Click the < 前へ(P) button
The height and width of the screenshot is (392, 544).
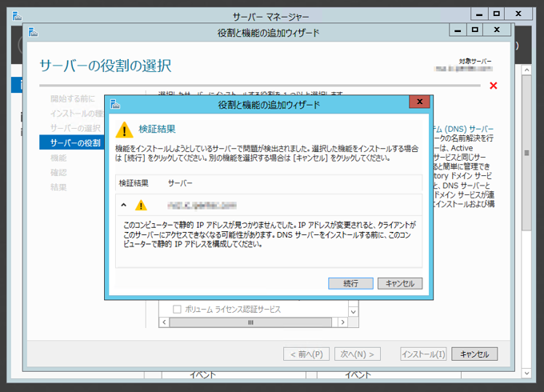[306, 354]
